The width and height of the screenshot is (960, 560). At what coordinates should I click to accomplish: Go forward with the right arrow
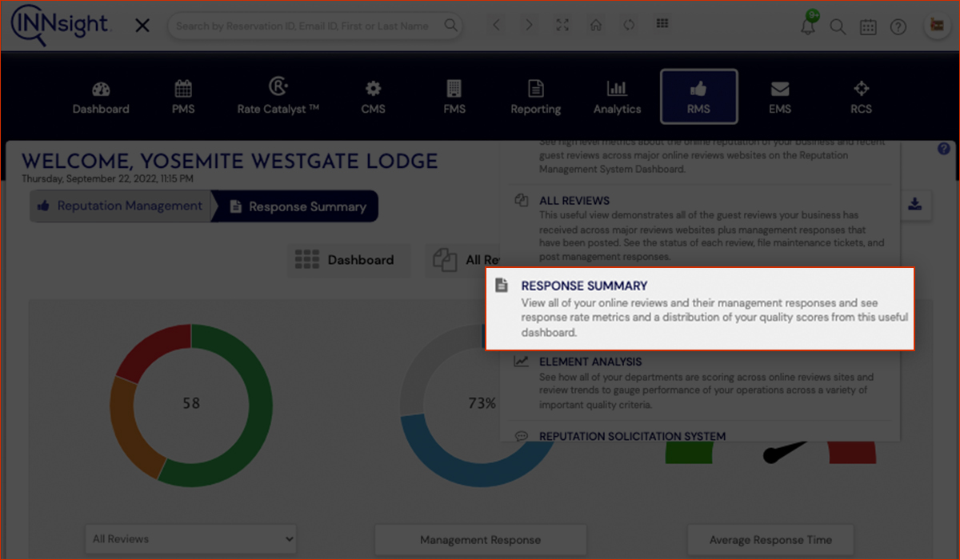(x=529, y=25)
